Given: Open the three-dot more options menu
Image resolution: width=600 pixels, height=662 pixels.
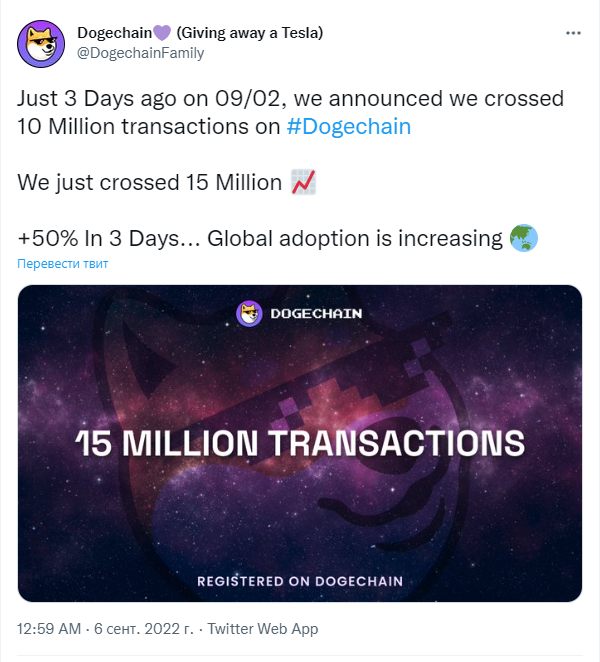Looking at the screenshot, I should click(573, 33).
